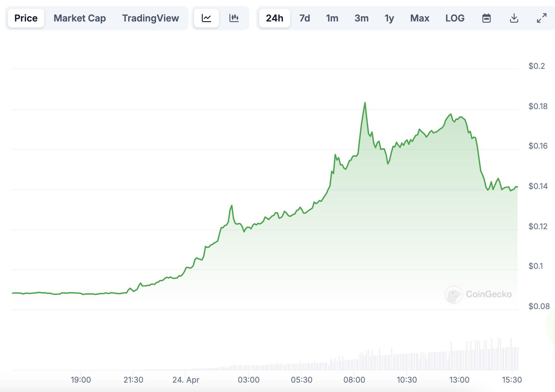The image size is (555, 392).
Task: Click the $0.14 price axis label
Action: [x=538, y=186]
